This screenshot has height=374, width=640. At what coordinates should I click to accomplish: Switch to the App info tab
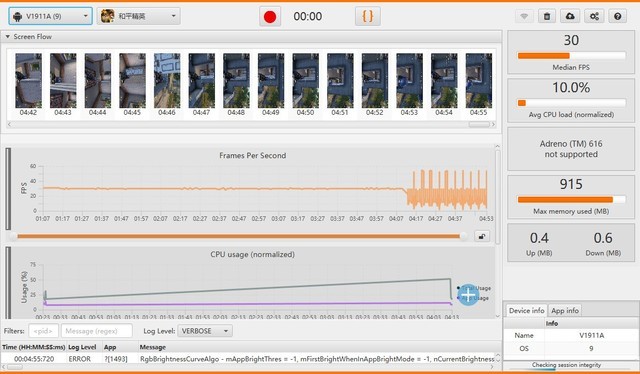(565, 311)
